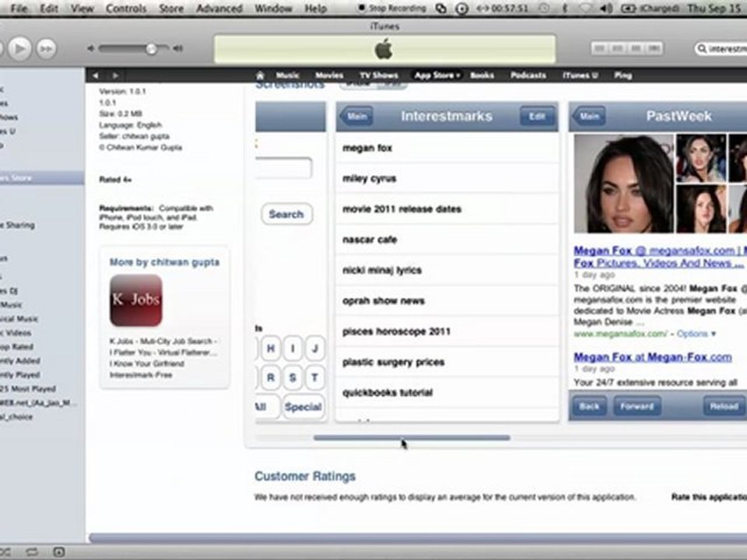The width and height of the screenshot is (747, 560).
Task: Open the Ping store tab
Action: tap(622, 75)
